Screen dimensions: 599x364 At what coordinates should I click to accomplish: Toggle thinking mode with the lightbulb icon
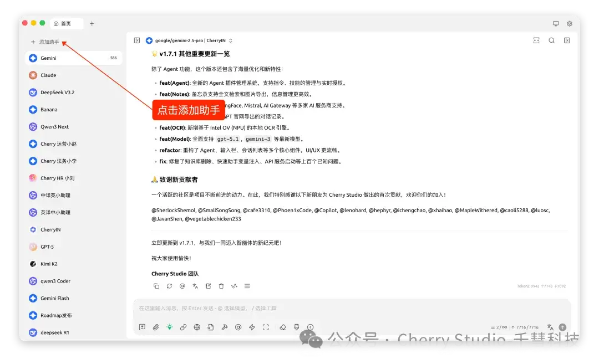170,327
